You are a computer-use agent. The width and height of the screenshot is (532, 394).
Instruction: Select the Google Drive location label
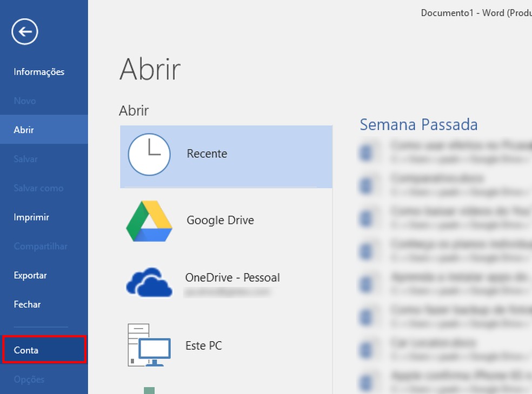point(220,221)
